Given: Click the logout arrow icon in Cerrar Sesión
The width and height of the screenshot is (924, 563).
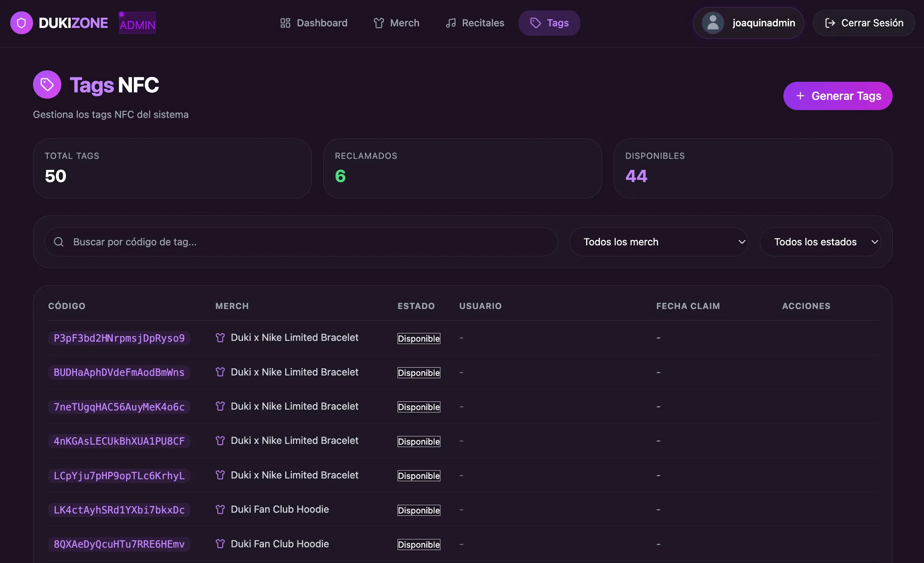Looking at the screenshot, I should (830, 23).
